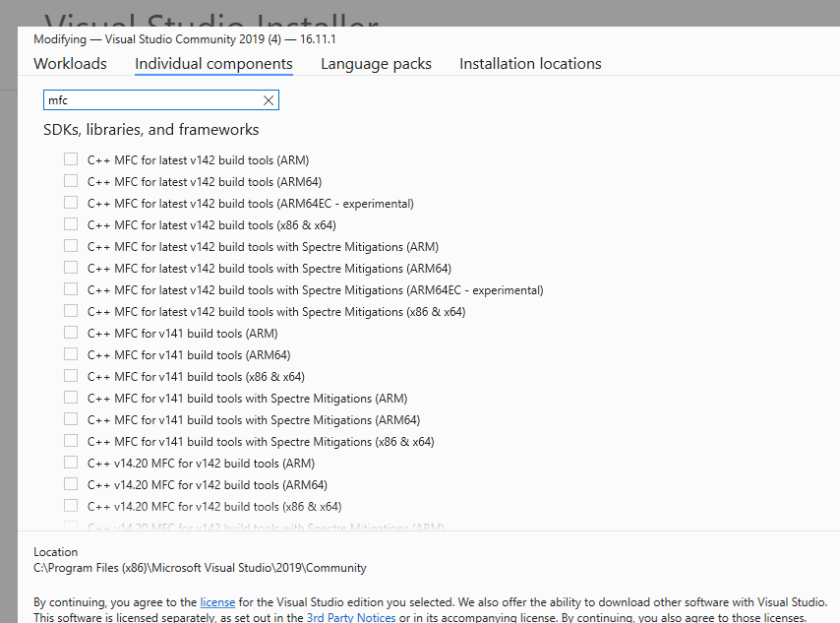Enable C++ MFC for v141 build tools (ARM)

point(71,333)
